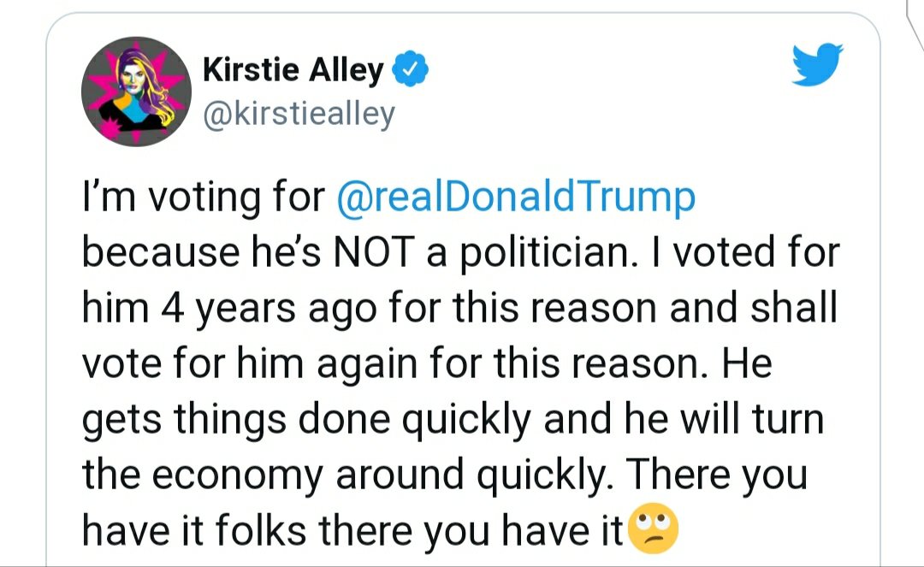Click the Kirstie Alley display name
924x567 pixels.
point(293,70)
